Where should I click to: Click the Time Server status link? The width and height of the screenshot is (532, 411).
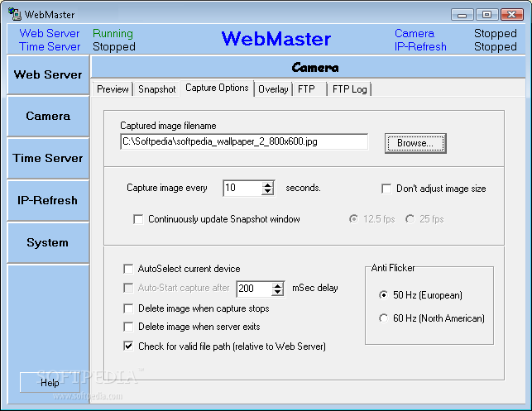[x=50, y=46]
